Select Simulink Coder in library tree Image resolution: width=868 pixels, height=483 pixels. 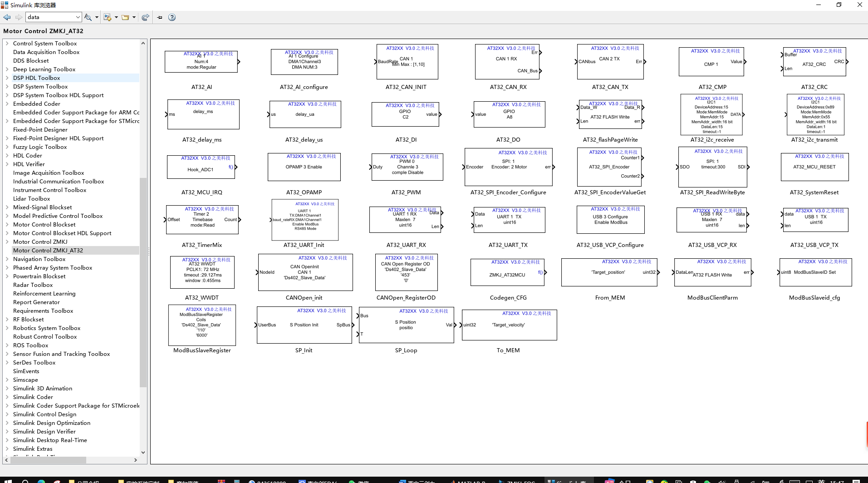(33, 397)
